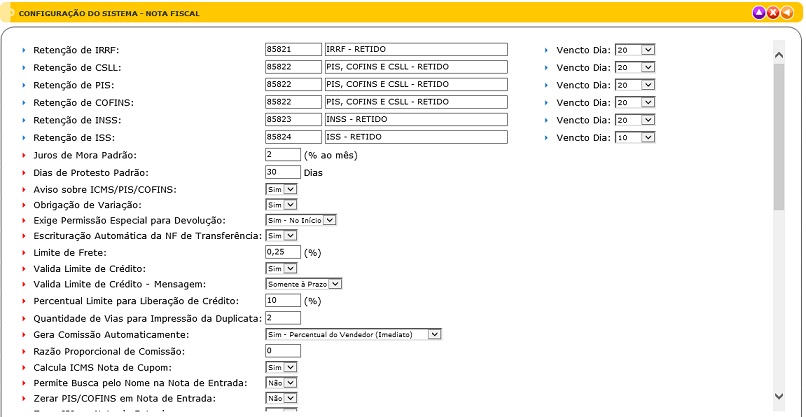Click the scrollbar up arrow

(x=779, y=48)
